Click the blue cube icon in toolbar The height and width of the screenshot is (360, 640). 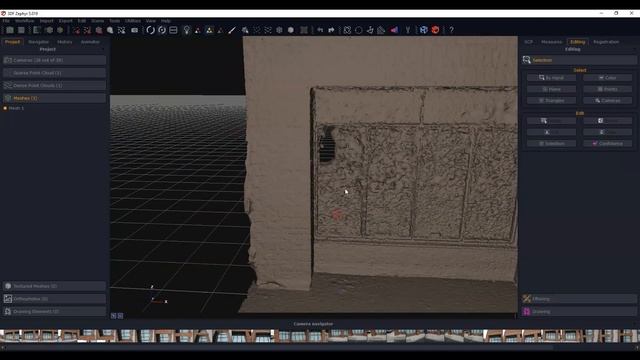pyautogui.click(x=424, y=30)
